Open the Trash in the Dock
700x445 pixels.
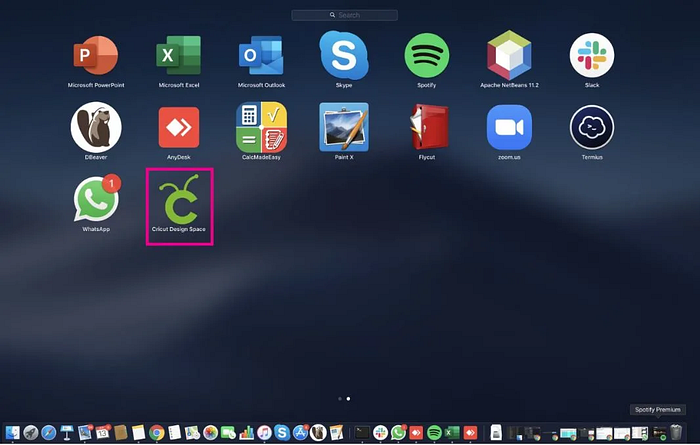tap(676, 433)
